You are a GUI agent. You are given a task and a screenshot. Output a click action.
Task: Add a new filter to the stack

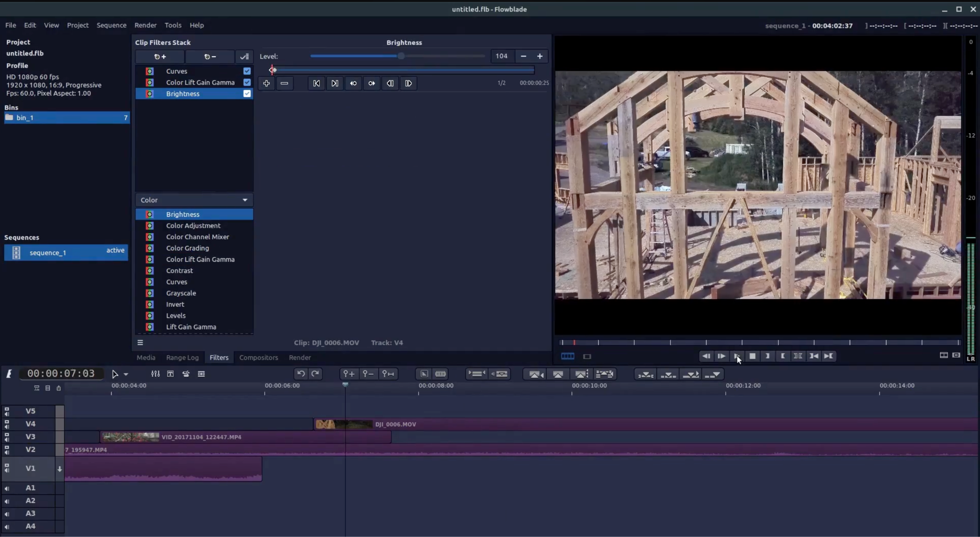tap(159, 56)
